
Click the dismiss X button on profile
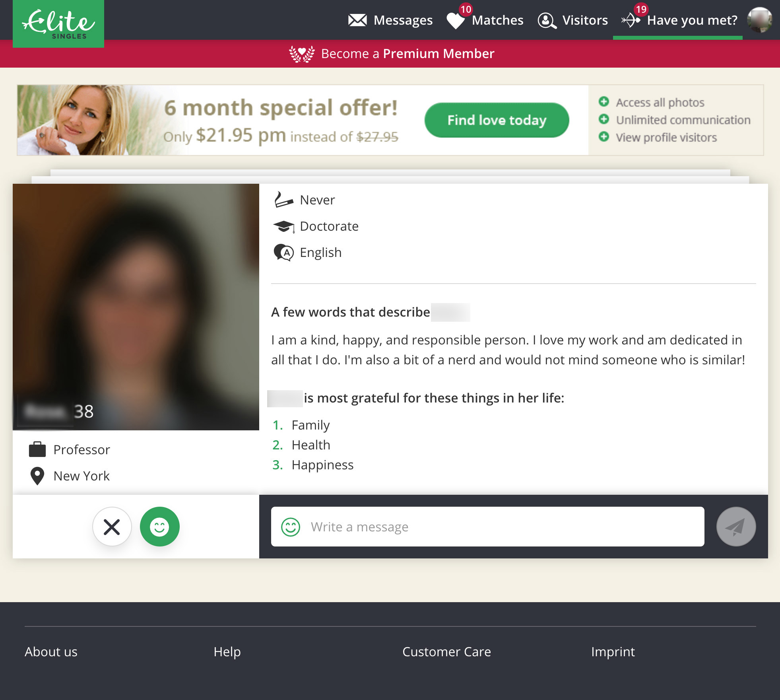pos(111,526)
